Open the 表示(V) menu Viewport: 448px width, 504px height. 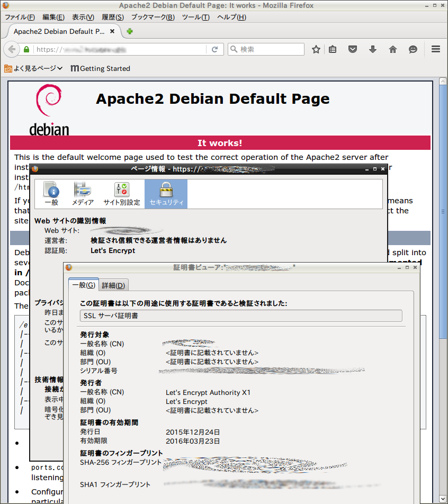click(83, 17)
